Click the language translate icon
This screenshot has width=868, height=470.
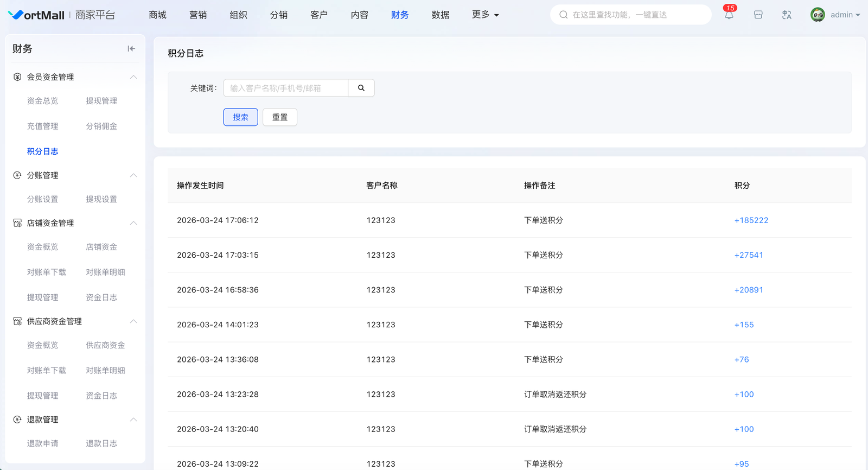pos(787,15)
